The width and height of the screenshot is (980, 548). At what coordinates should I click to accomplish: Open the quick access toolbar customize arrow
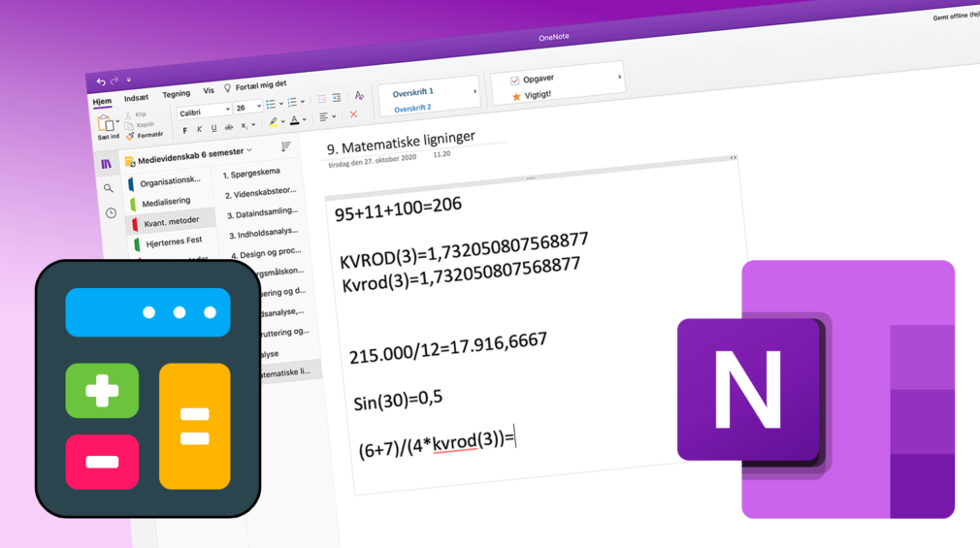click(129, 80)
